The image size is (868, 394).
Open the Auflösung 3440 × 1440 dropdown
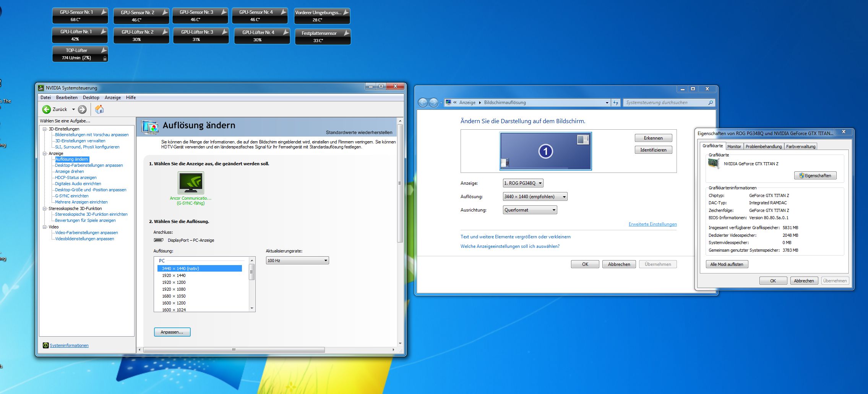535,197
